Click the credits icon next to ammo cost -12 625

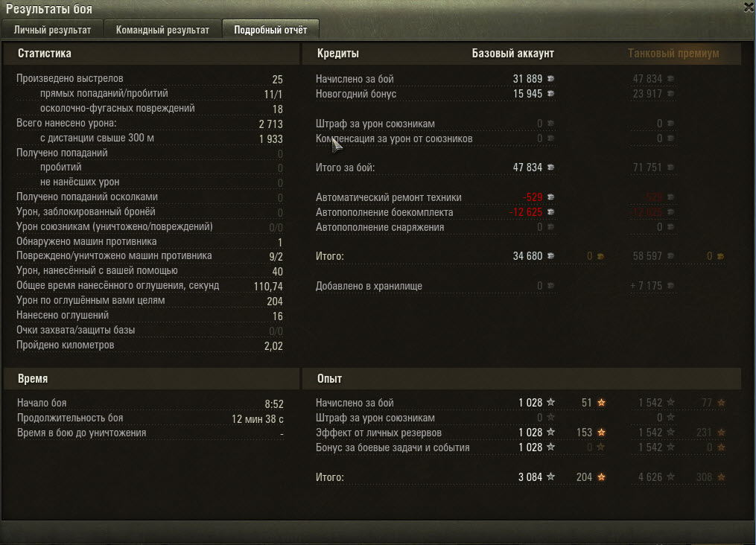pyautogui.click(x=550, y=212)
